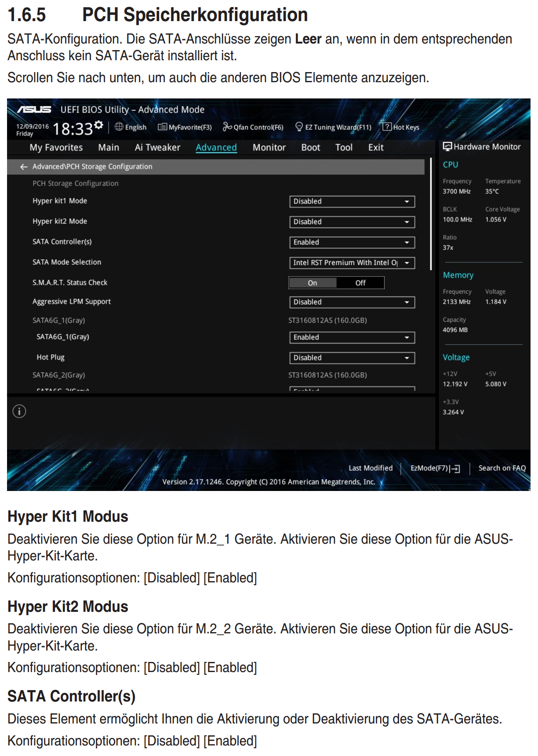Open Hyper kit1 Mode dropdown
The image size is (538, 756).
coord(352,201)
